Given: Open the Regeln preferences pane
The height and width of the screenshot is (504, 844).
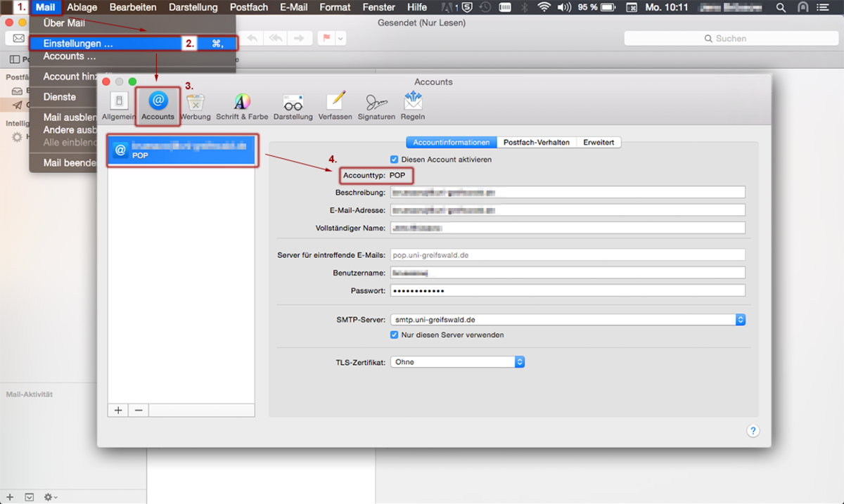Looking at the screenshot, I should point(413,105).
